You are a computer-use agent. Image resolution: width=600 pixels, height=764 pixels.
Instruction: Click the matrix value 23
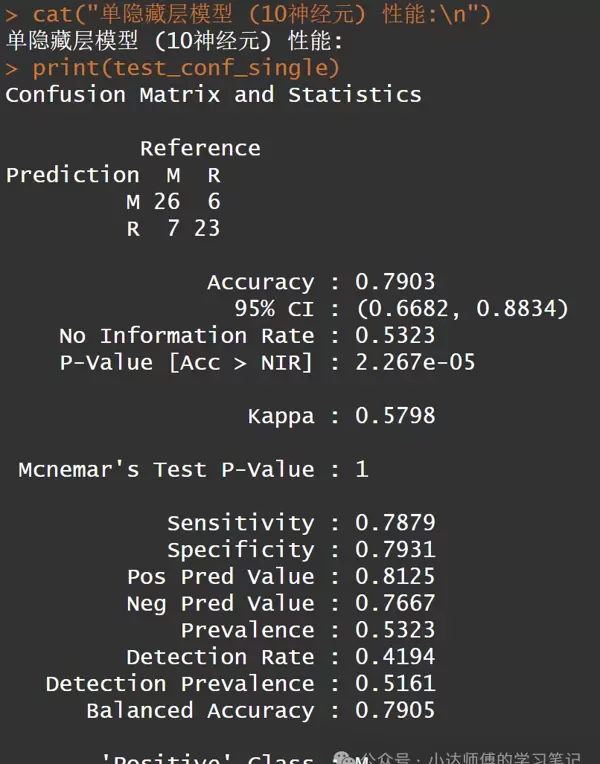(x=207, y=229)
